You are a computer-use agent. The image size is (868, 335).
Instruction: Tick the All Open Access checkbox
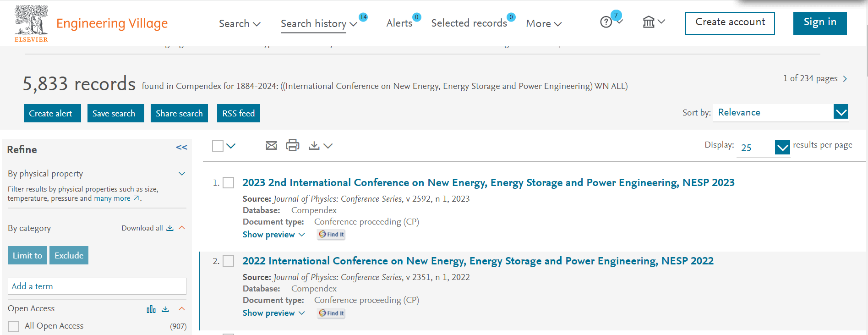[14, 326]
